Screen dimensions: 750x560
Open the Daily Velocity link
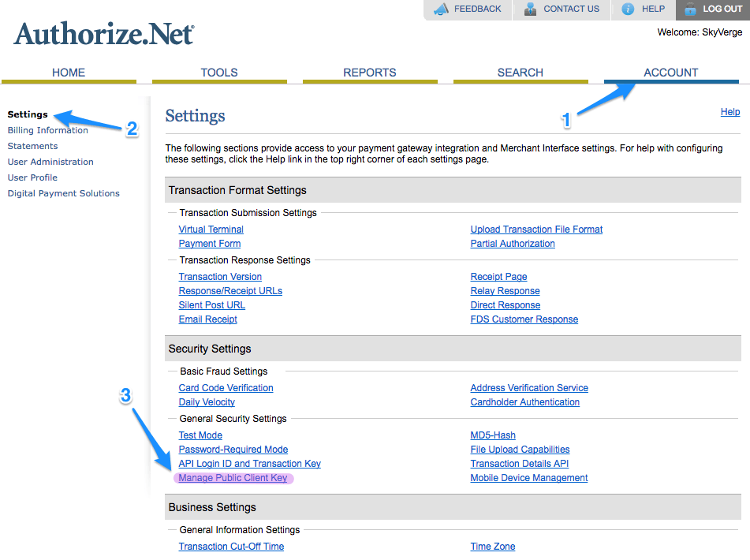click(x=207, y=402)
